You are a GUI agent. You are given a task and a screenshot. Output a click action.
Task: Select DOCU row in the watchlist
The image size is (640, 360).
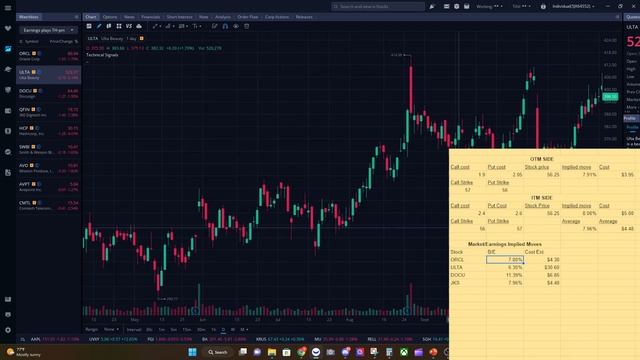(49, 93)
